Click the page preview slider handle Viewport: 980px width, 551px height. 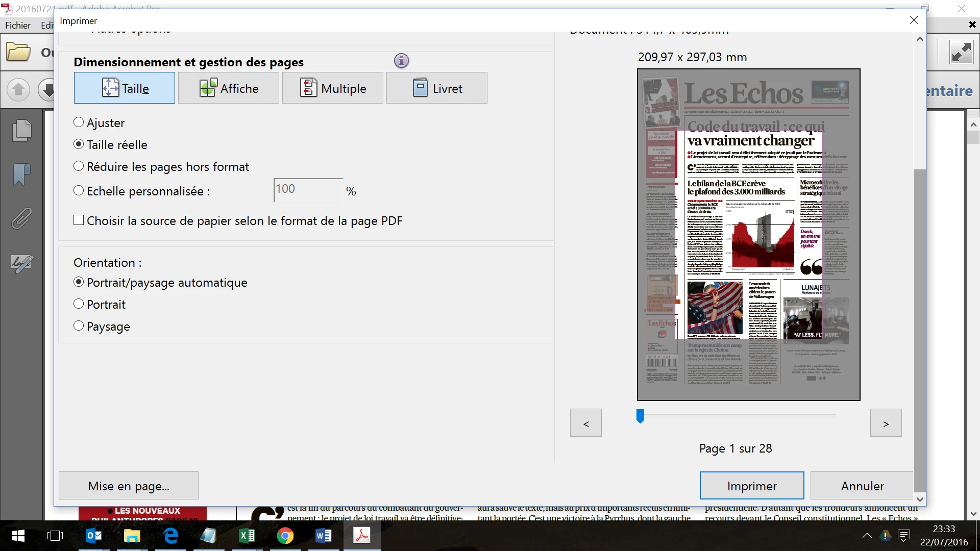coord(640,416)
